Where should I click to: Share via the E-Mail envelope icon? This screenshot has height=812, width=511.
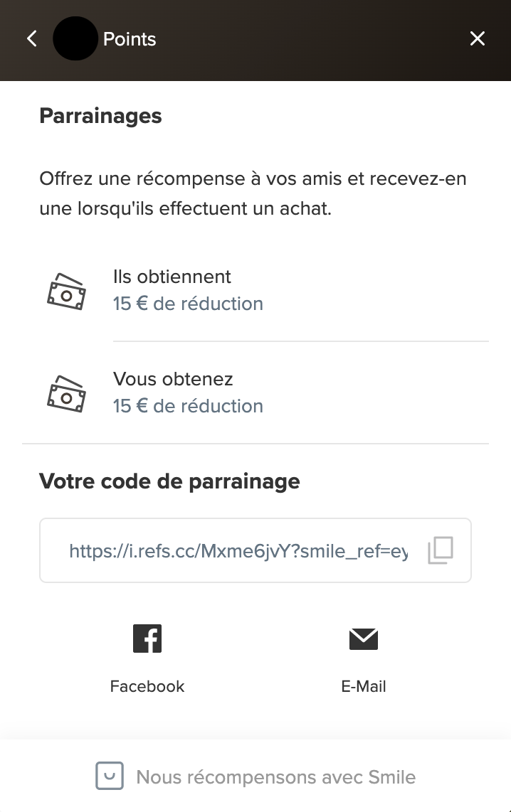click(x=364, y=639)
